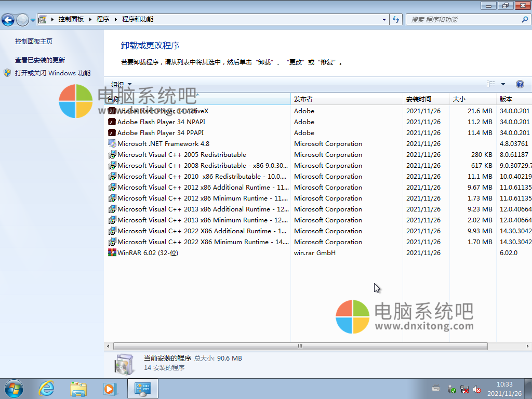Click Visual C++ 2022 X86 Minimum Runtime icon

112,242
